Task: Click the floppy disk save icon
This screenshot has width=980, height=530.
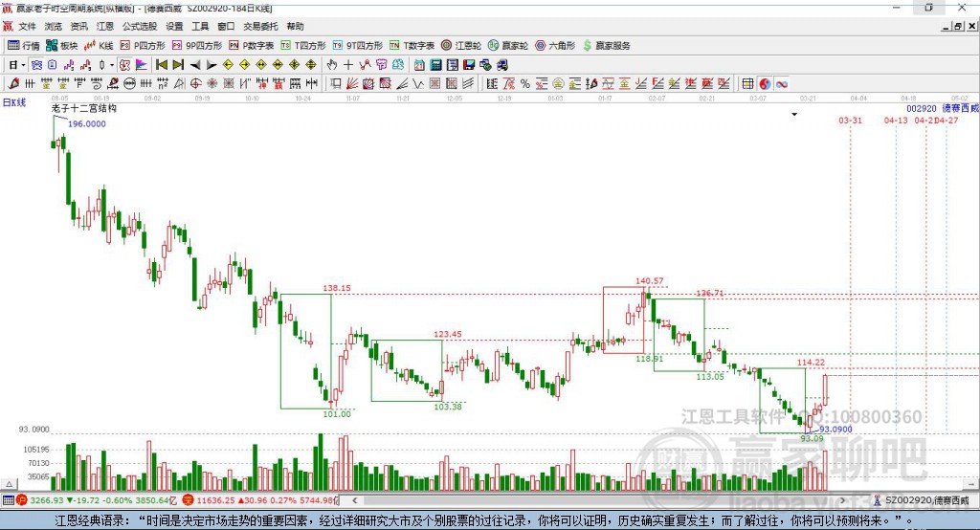Action: click(x=469, y=65)
